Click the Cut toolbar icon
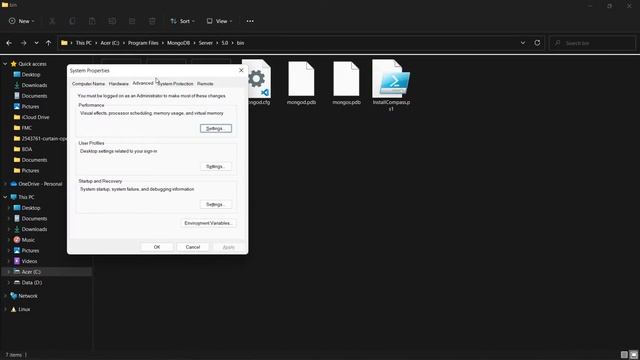This screenshot has width=640, height=360. pyautogui.click(x=52, y=21)
